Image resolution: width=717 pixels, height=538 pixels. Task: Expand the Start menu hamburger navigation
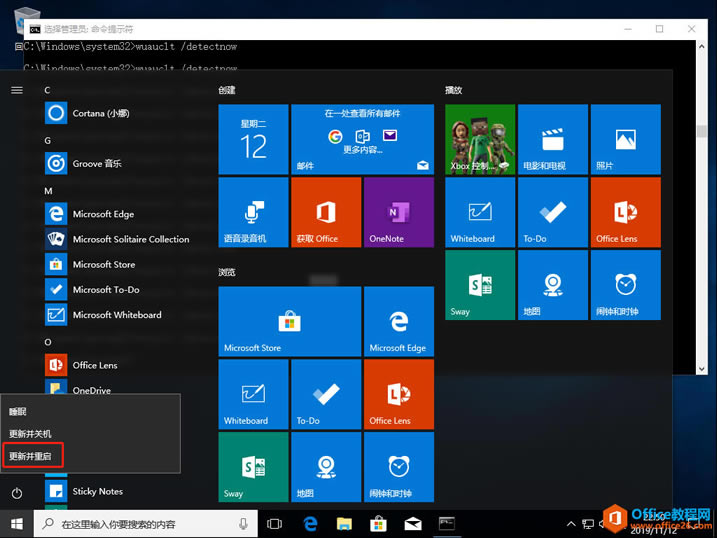[x=17, y=90]
